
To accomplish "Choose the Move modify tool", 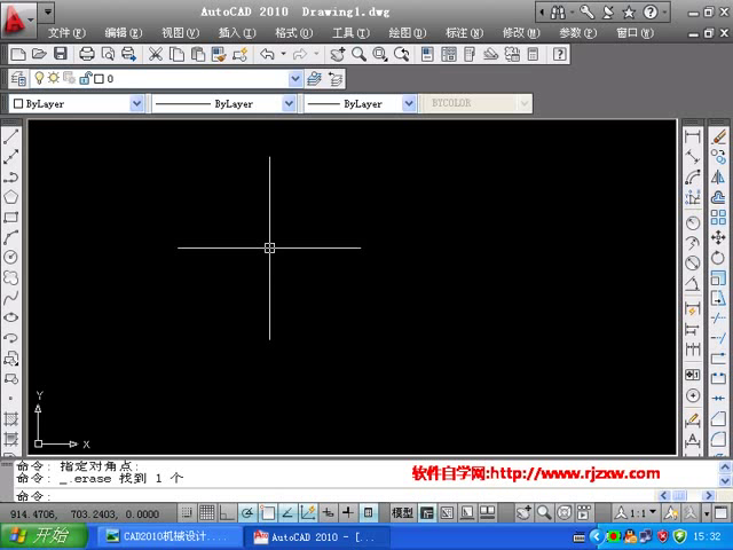I will point(719,237).
